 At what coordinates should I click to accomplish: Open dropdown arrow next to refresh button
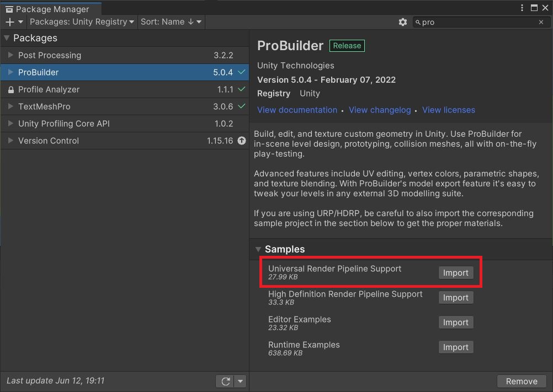pos(240,381)
